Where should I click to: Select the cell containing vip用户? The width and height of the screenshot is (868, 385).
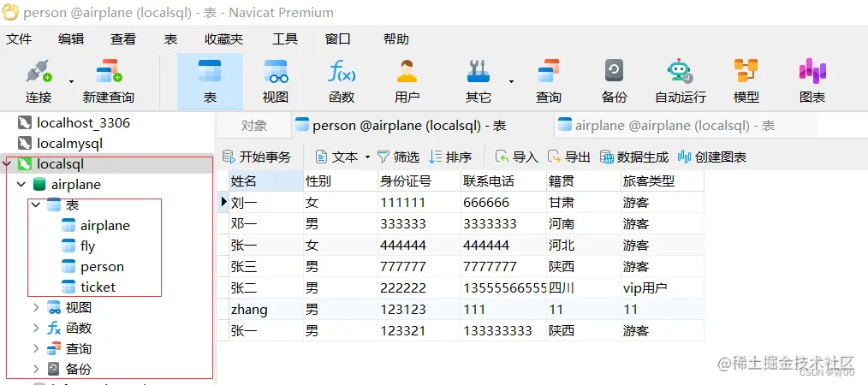pos(662,288)
